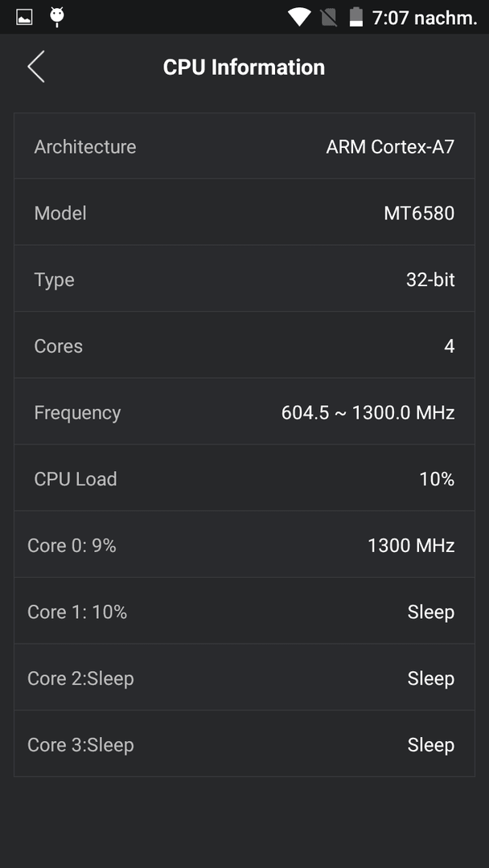This screenshot has width=489, height=868.
Task: Tap the Core 1: 10% row
Action: pyautogui.click(x=244, y=611)
